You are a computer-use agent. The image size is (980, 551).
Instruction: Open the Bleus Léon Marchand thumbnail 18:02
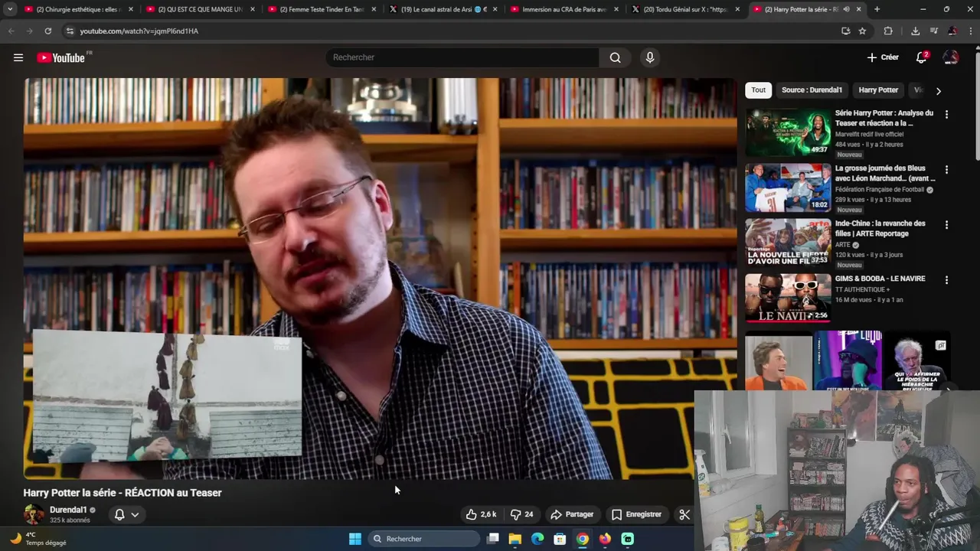pyautogui.click(x=788, y=187)
